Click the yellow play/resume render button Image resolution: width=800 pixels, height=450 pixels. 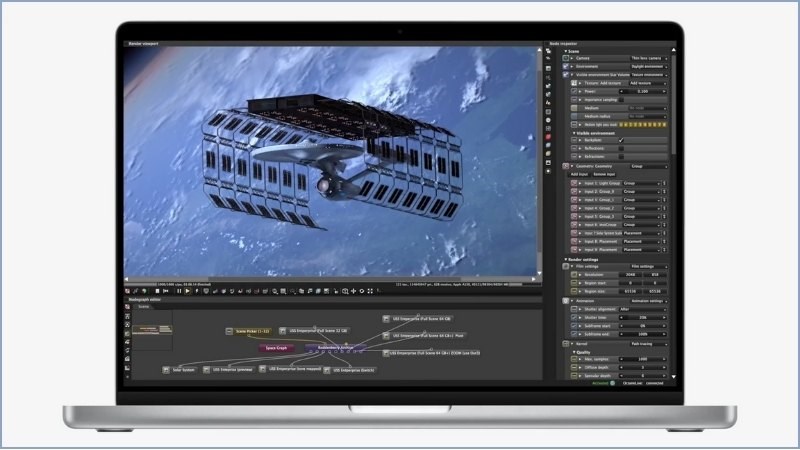point(187,291)
